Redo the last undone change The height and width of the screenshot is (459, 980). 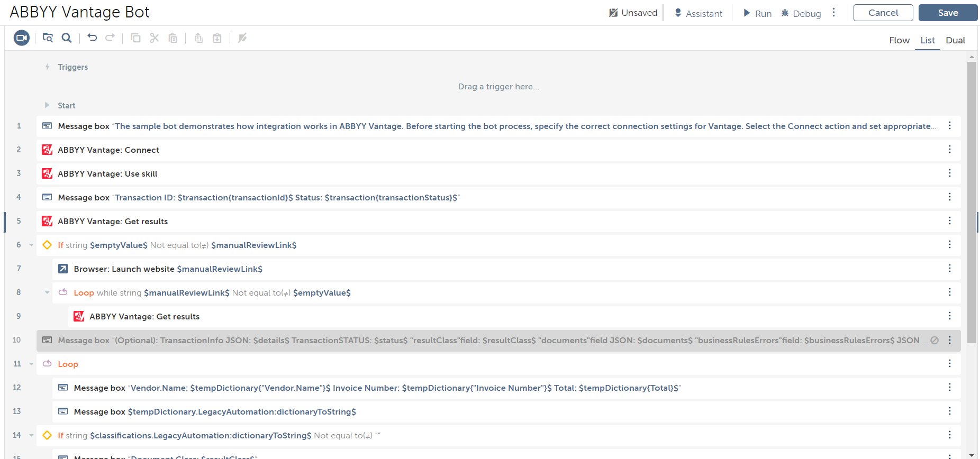[x=110, y=38]
